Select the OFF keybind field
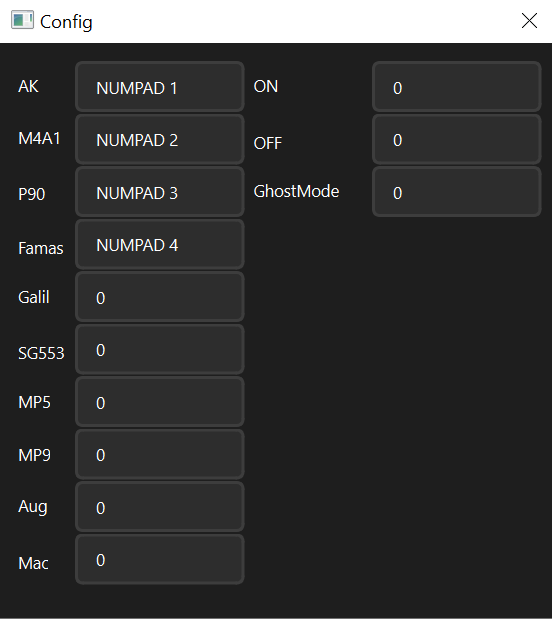 [x=456, y=139]
